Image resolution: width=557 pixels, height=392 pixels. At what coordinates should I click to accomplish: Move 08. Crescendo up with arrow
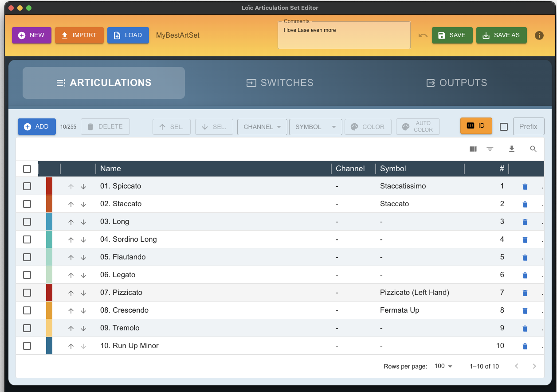click(x=71, y=310)
